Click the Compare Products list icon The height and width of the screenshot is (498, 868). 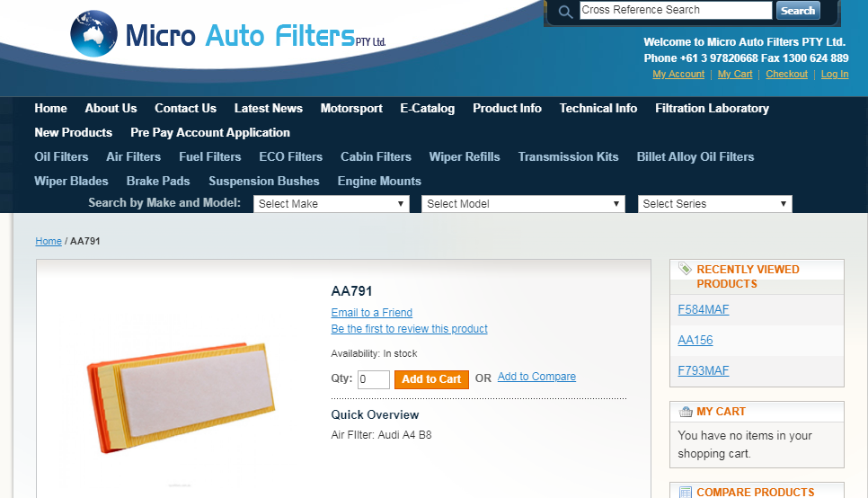pyautogui.click(x=686, y=492)
